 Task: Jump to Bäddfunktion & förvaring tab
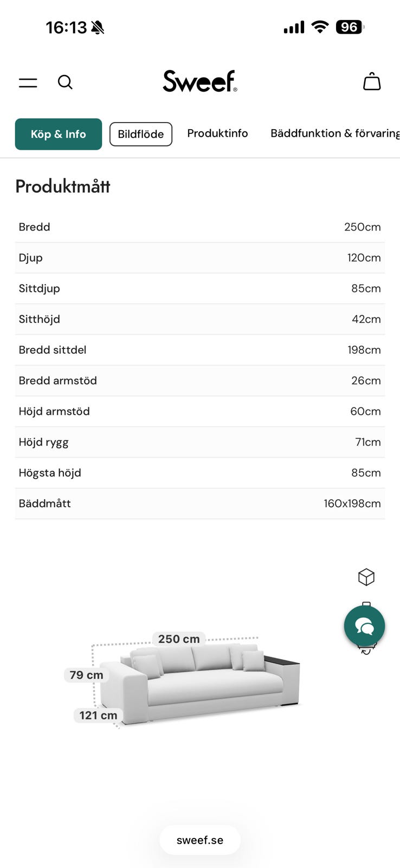334,133
